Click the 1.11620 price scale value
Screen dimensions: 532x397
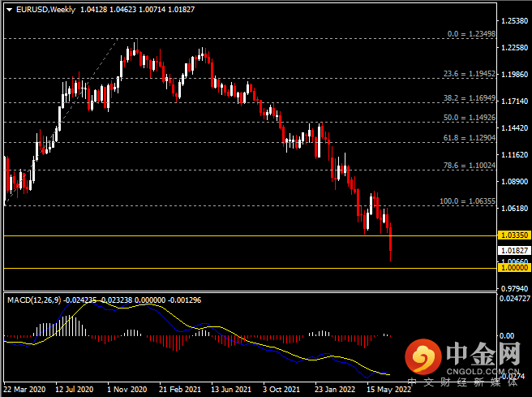[x=515, y=155]
